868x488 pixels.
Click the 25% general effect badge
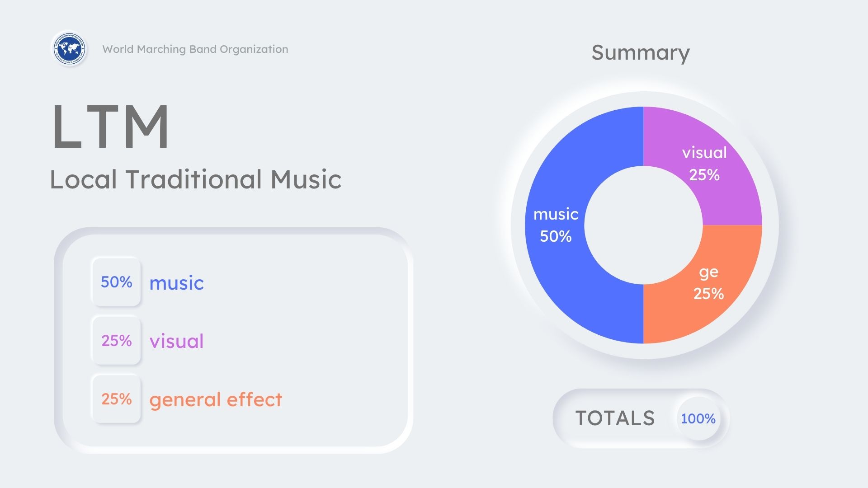pos(116,399)
